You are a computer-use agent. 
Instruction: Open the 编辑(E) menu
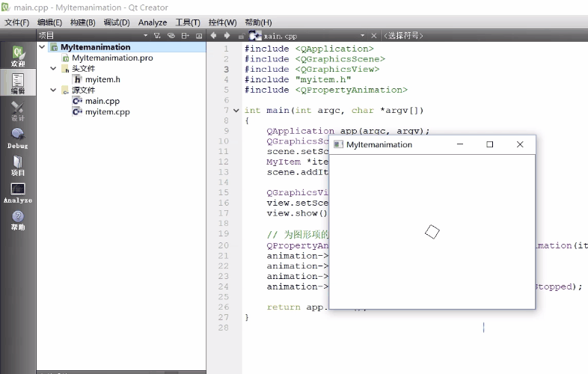coord(49,22)
